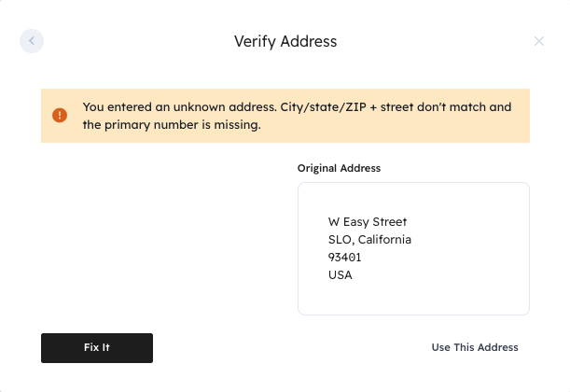The width and height of the screenshot is (570, 392).
Task: Click the W Easy Street line
Action: pyautogui.click(x=368, y=222)
